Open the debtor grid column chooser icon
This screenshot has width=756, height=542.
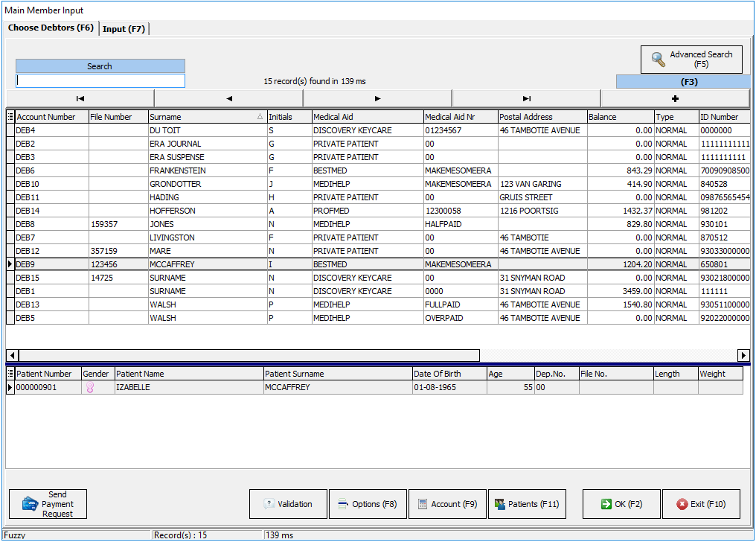coord(10,117)
